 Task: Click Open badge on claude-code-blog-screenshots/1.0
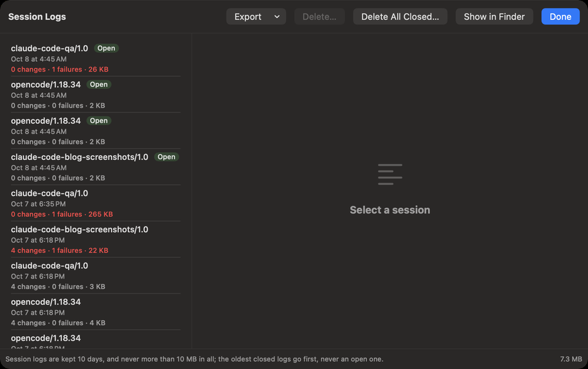[x=166, y=157]
